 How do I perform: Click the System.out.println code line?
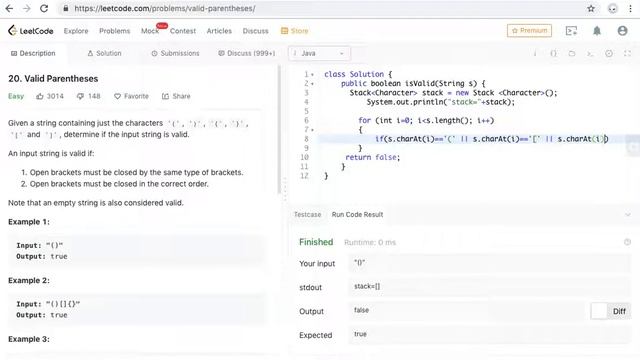[x=440, y=102]
